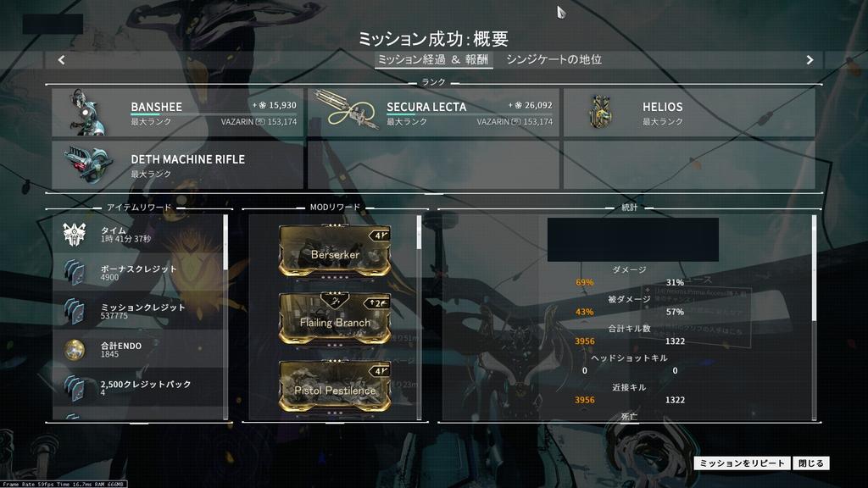Go to previous page with left arrow
868x488 pixels.
pos(61,60)
